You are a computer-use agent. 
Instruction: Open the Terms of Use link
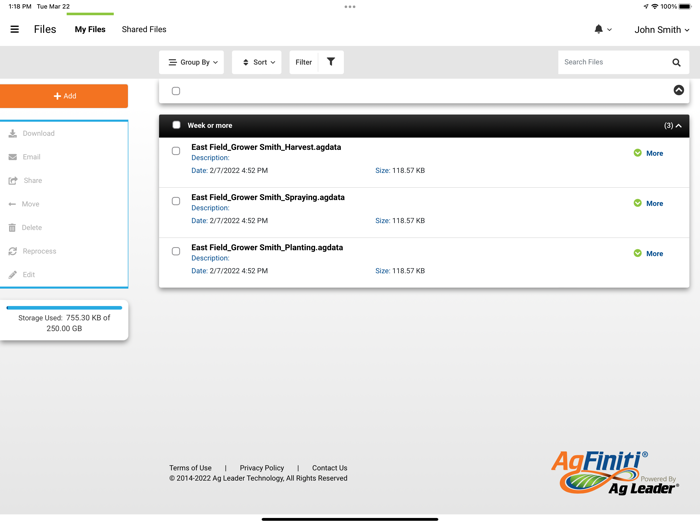pos(190,468)
